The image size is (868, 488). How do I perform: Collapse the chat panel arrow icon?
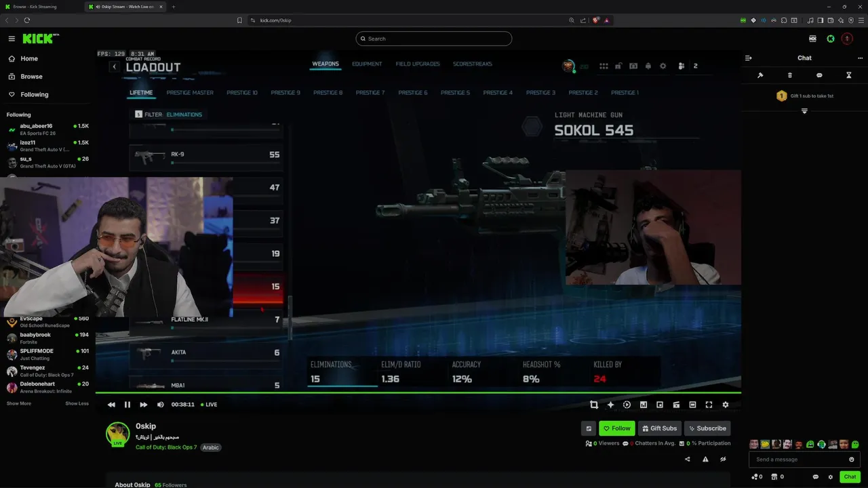point(749,58)
